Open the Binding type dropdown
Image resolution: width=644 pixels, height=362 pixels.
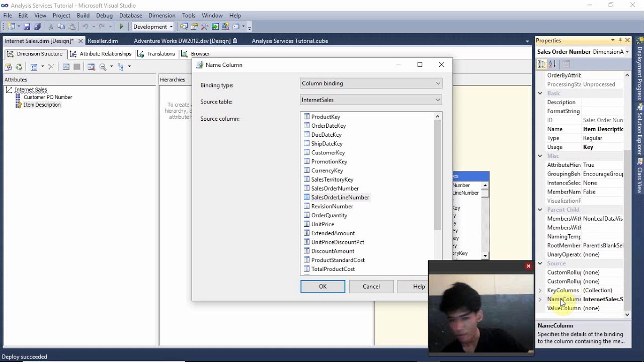click(x=371, y=83)
